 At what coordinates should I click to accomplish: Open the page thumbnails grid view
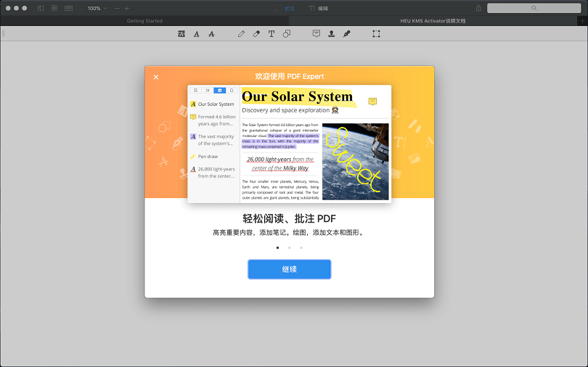tap(54, 8)
